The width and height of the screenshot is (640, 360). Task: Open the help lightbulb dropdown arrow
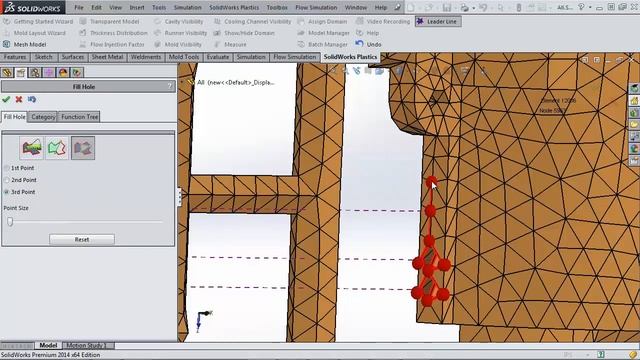tap(590, 7)
